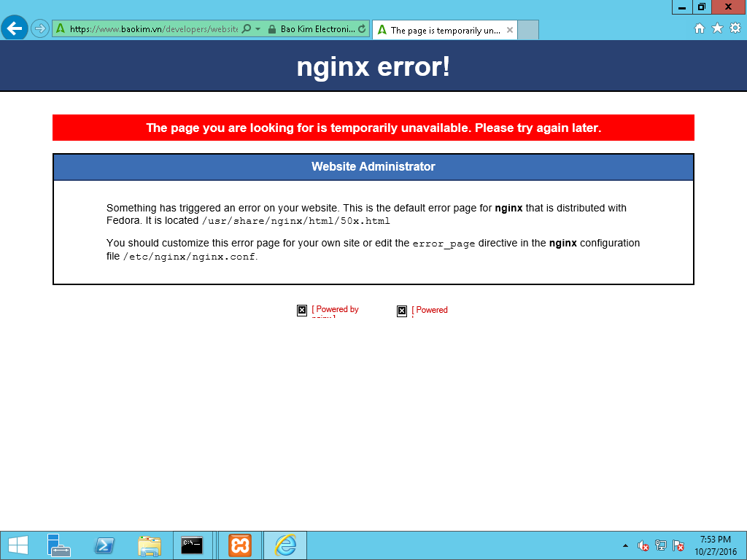The height and width of the screenshot is (560, 747).
Task: Open Server Manager from taskbar
Action: click(x=58, y=545)
